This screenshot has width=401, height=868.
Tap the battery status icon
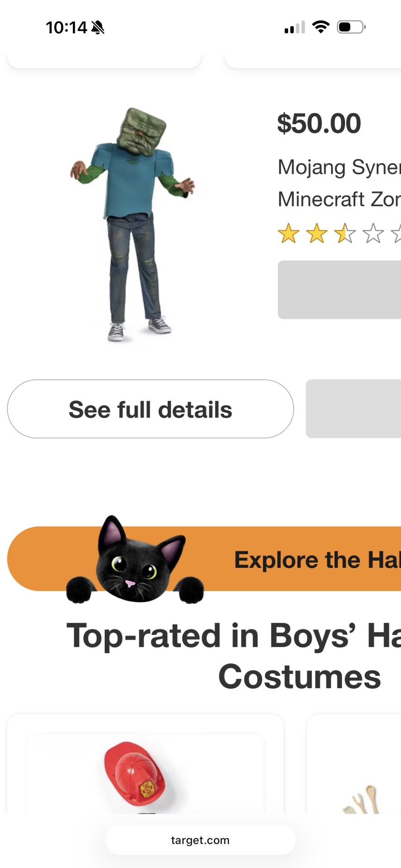pyautogui.click(x=351, y=27)
